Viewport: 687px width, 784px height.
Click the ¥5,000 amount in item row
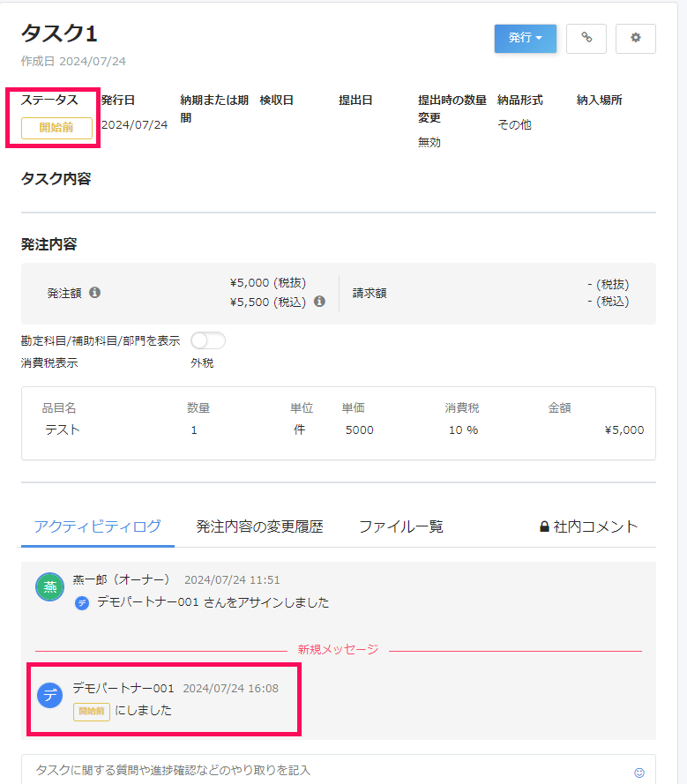(x=624, y=430)
